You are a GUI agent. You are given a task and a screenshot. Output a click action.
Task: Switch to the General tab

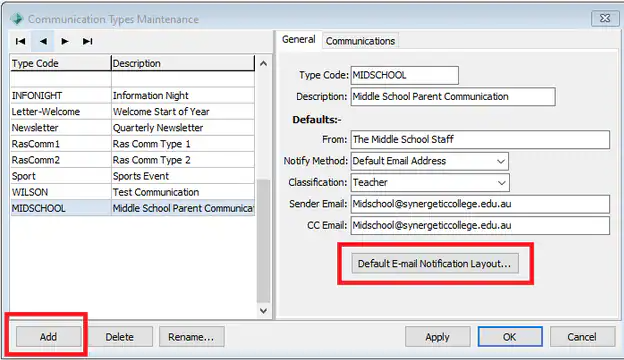[298, 39]
